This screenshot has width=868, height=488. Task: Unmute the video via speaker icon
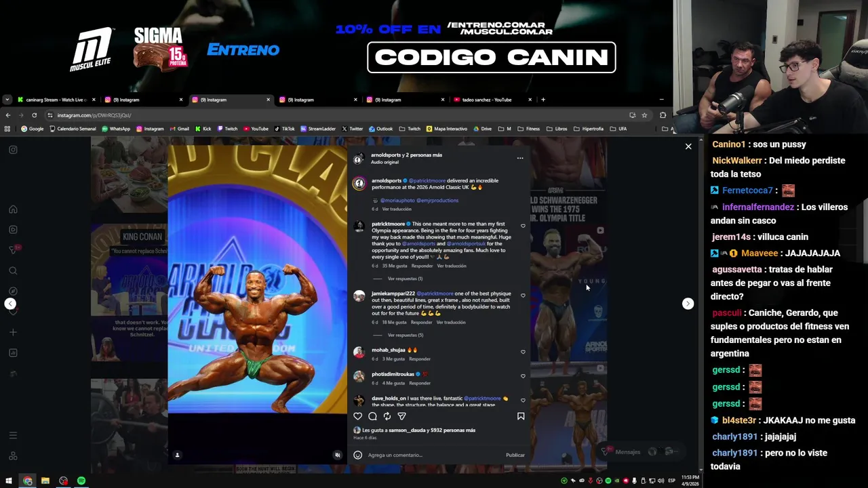coord(338,455)
